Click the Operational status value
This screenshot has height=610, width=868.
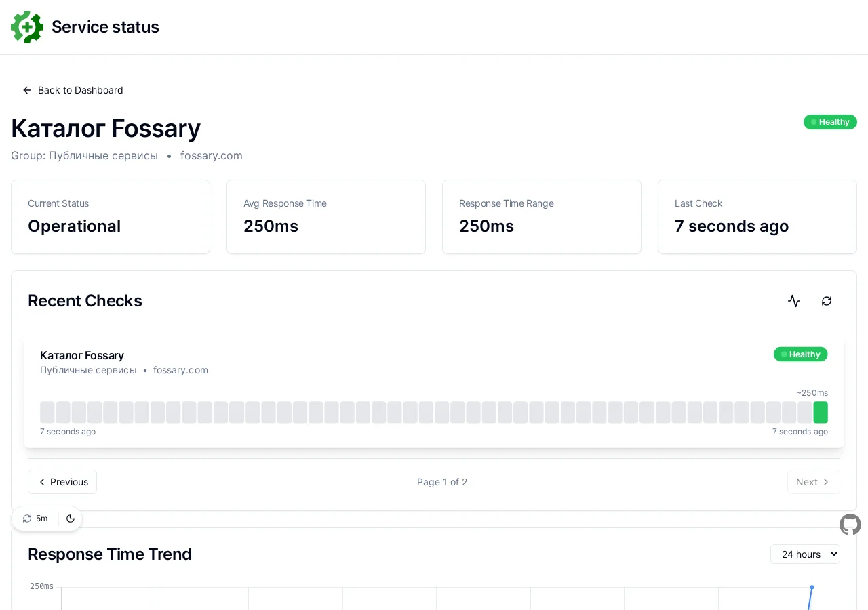coord(75,226)
